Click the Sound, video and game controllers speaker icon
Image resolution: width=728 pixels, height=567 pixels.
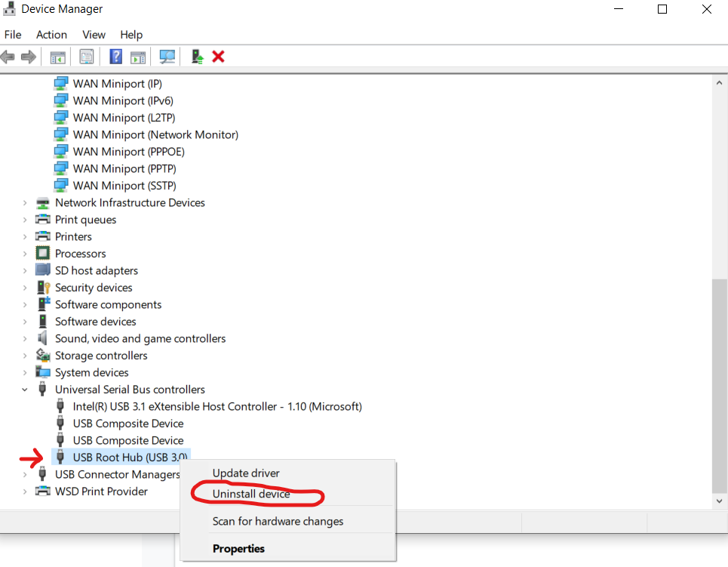tap(43, 338)
